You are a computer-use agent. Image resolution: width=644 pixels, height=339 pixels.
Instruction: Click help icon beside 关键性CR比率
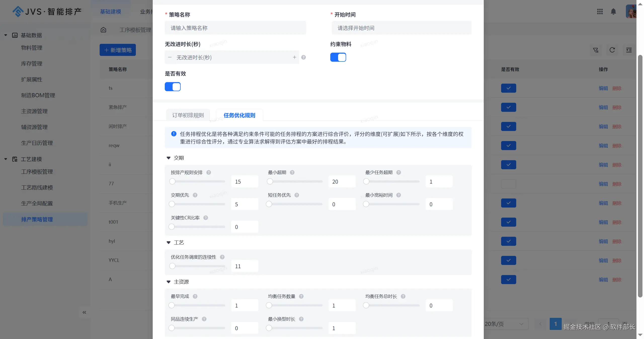click(x=206, y=218)
